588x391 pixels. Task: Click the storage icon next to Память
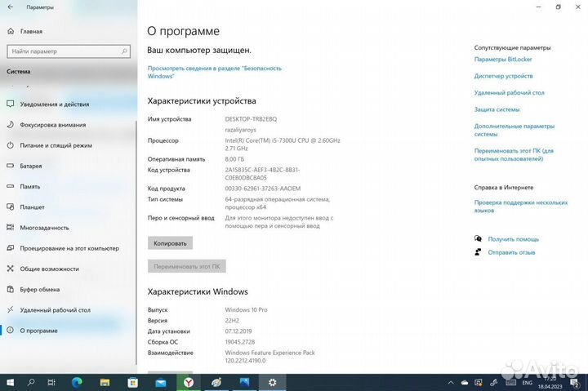coord(11,186)
